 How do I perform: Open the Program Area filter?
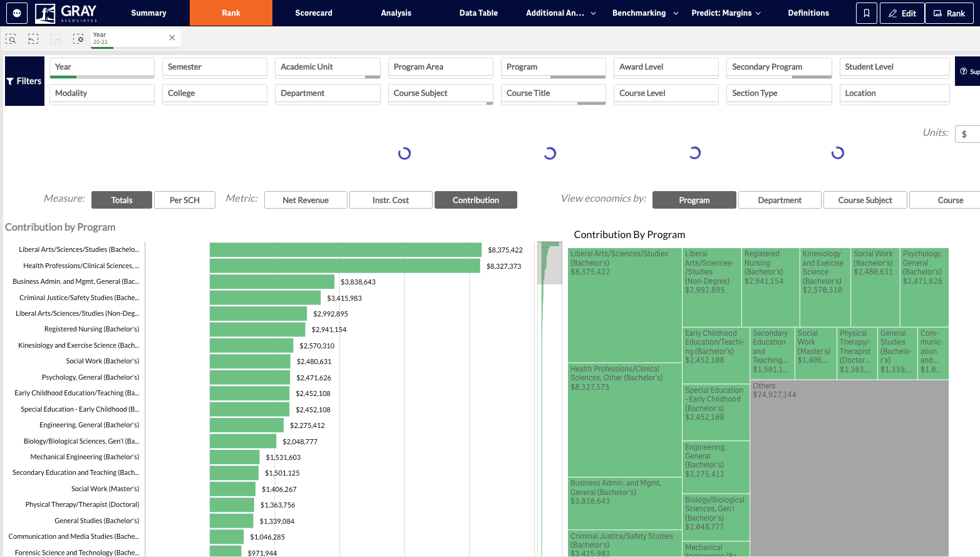click(441, 68)
